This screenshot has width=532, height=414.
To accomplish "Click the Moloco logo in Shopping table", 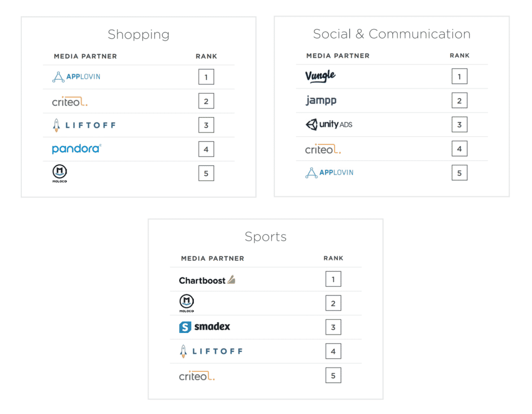I will pyautogui.click(x=60, y=173).
